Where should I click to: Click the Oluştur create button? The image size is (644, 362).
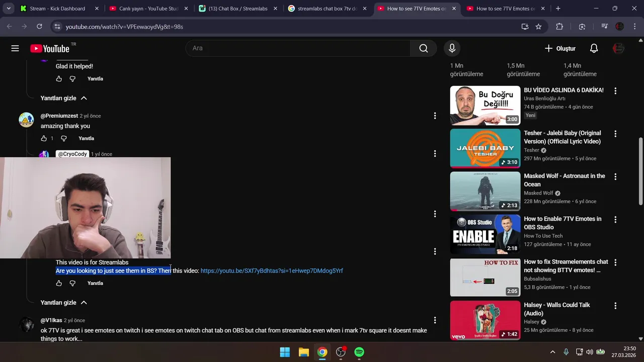(x=559, y=48)
